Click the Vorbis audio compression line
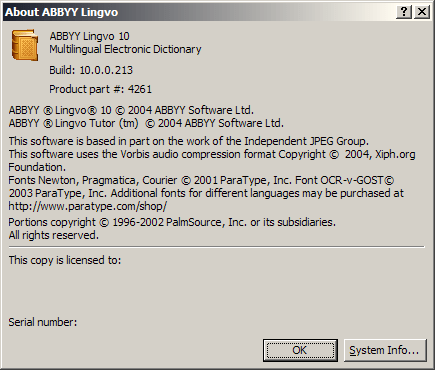This screenshot has width=435, height=370. tap(212, 154)
